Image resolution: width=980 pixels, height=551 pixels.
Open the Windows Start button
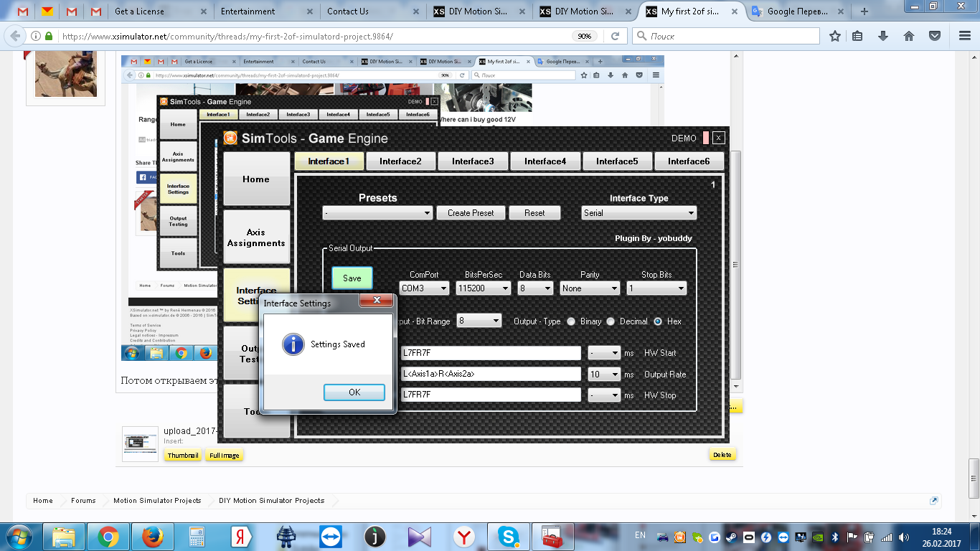[x=18, y=537]
